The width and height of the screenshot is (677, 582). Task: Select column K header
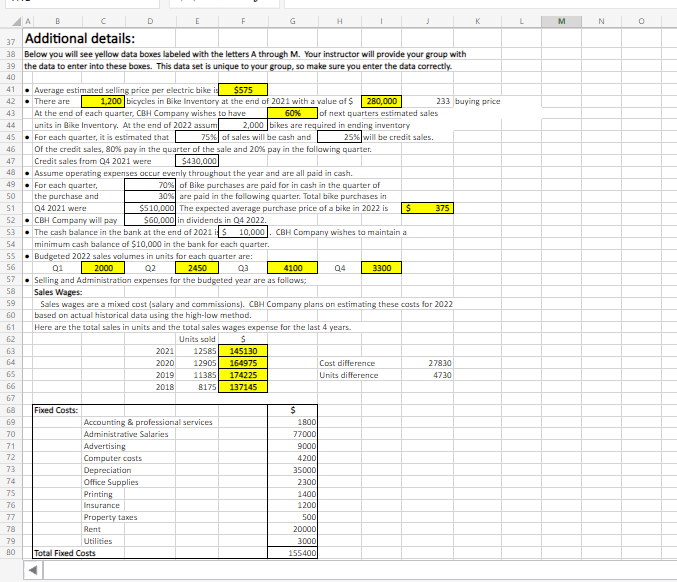click(x=478, y=21)
